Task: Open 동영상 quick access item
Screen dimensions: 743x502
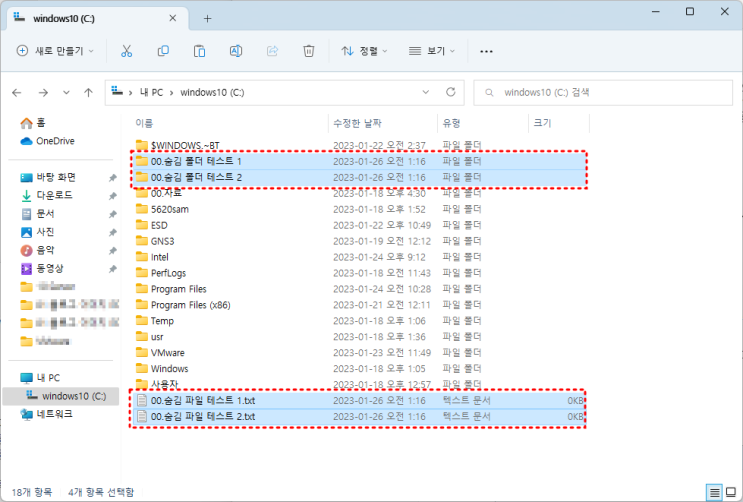Action: point(42,268)
